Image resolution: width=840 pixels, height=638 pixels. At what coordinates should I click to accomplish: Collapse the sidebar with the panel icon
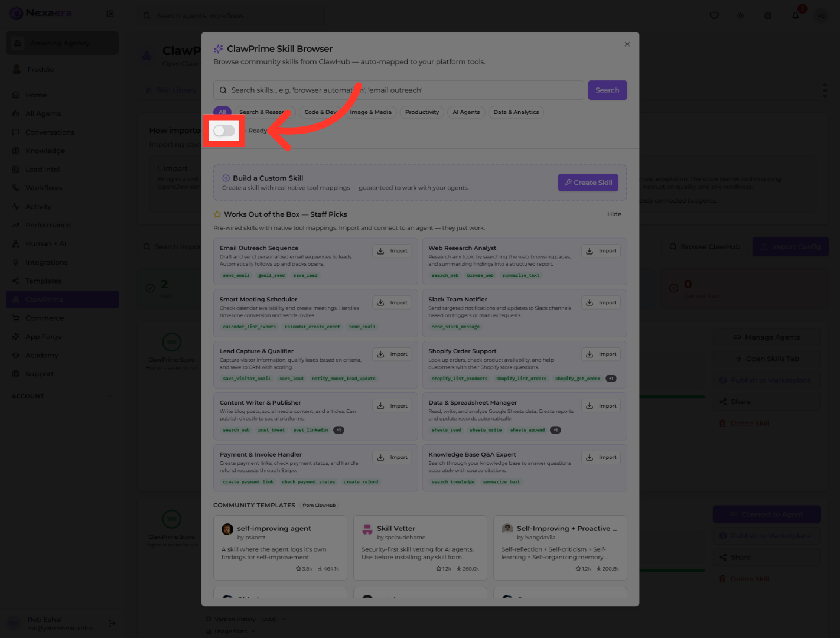tap(110, 14)
